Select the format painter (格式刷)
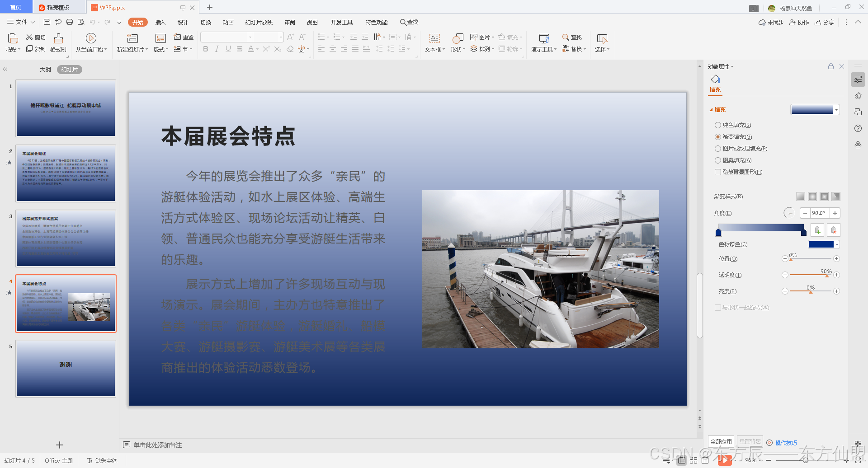Screen dimensions: 868x468 pos(58,43)
